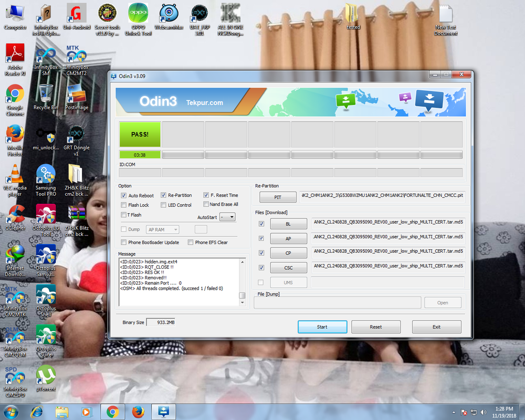
Task: Toggle the Re-Partition checkbox
Action: point(163,195)
